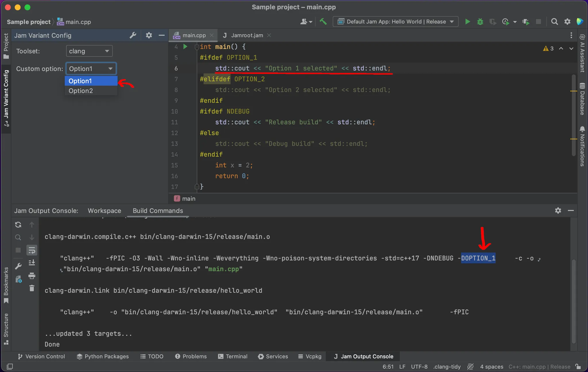Click the wrench icon in console toolbar
The image size is (588, 372).
point(18,266)
